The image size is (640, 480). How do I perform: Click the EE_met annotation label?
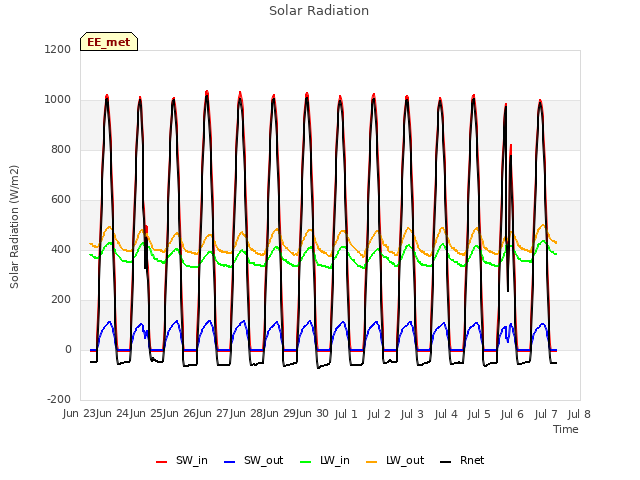[x=109, y=42]
